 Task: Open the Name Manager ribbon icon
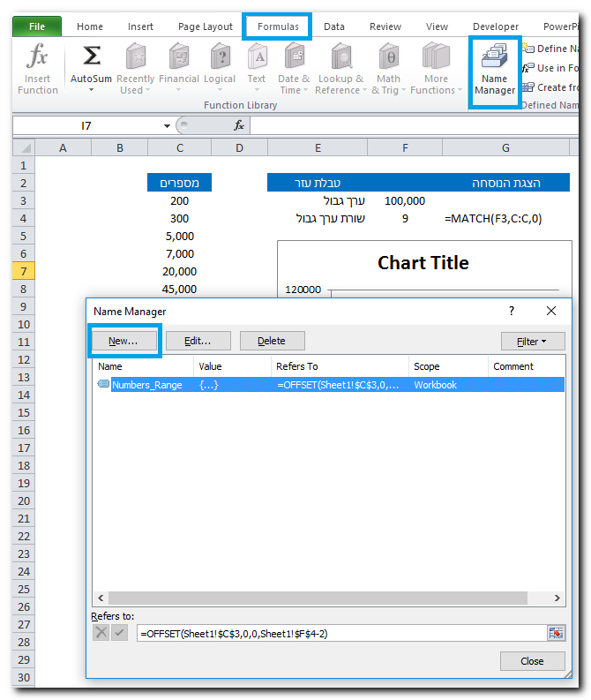point(495,71)
